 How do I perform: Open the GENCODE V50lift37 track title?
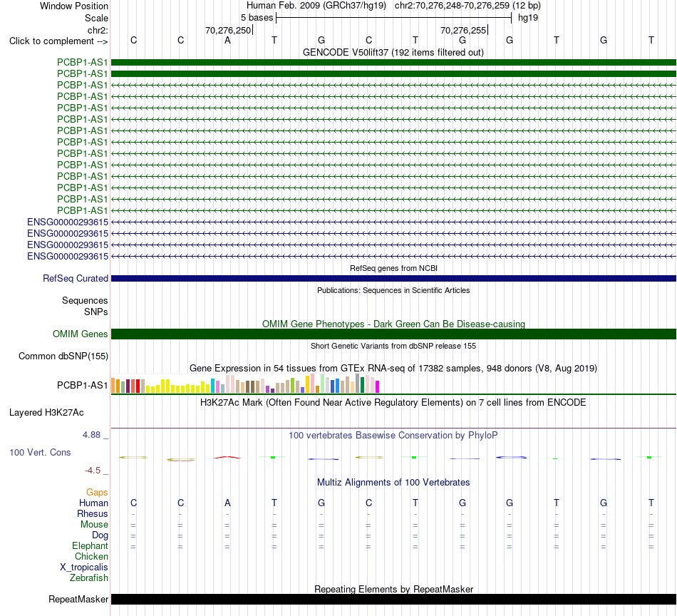[x=393, y=52]
